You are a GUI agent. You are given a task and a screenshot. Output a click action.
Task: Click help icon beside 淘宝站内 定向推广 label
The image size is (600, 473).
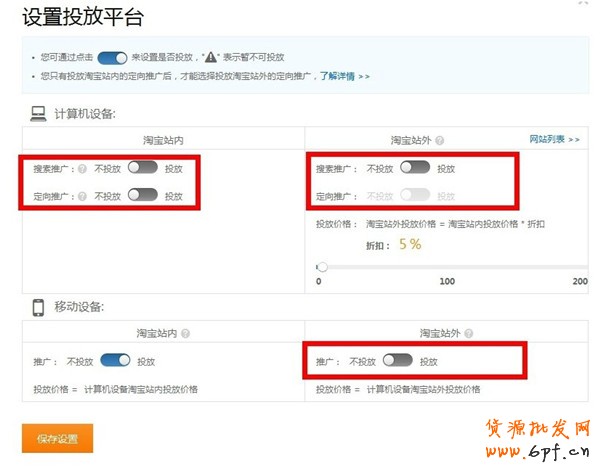pos(82,196)
